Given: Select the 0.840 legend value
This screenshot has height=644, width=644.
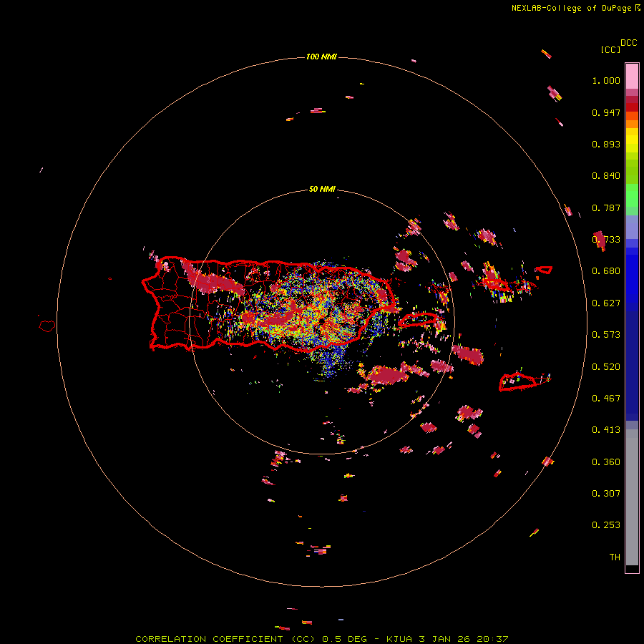Looking at the screenshot, I should (606, 176).
